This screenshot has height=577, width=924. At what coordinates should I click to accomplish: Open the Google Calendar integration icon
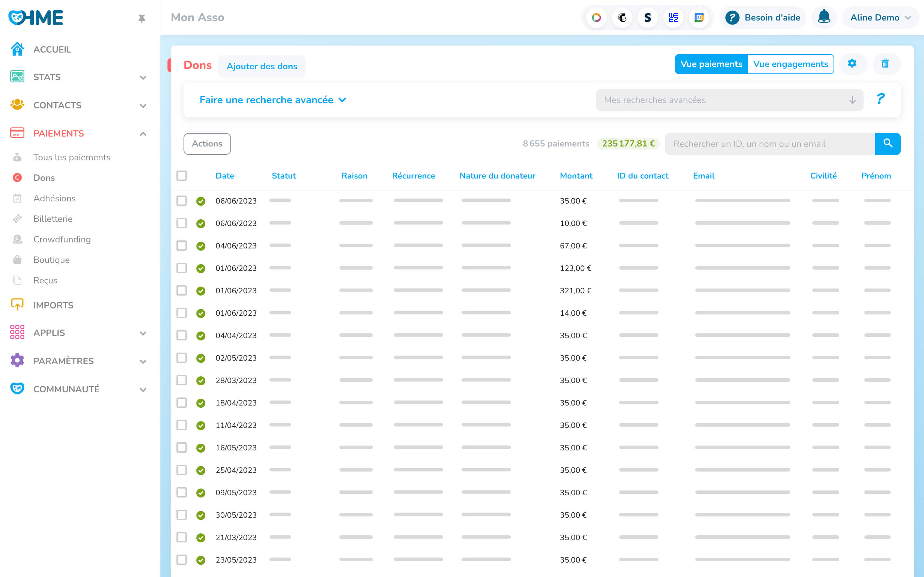699,18
